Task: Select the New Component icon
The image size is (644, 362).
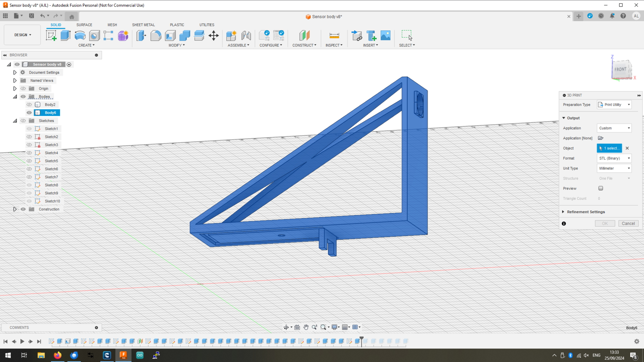Action: (x=231, y=35)
